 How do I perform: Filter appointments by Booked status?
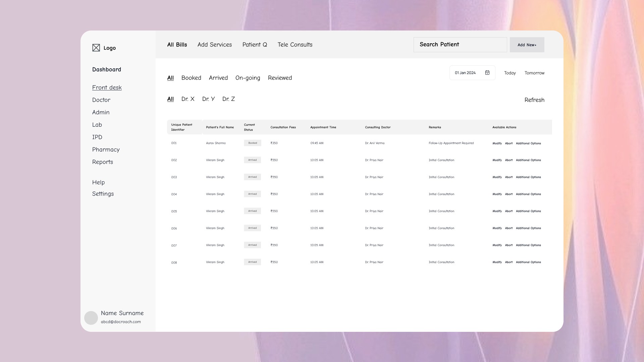point(191,78)
